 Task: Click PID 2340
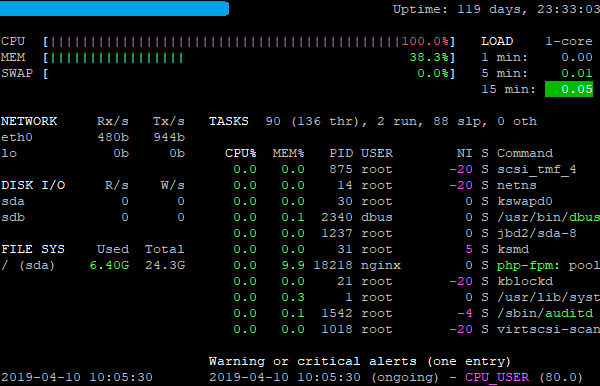click(x=337, y=217)
